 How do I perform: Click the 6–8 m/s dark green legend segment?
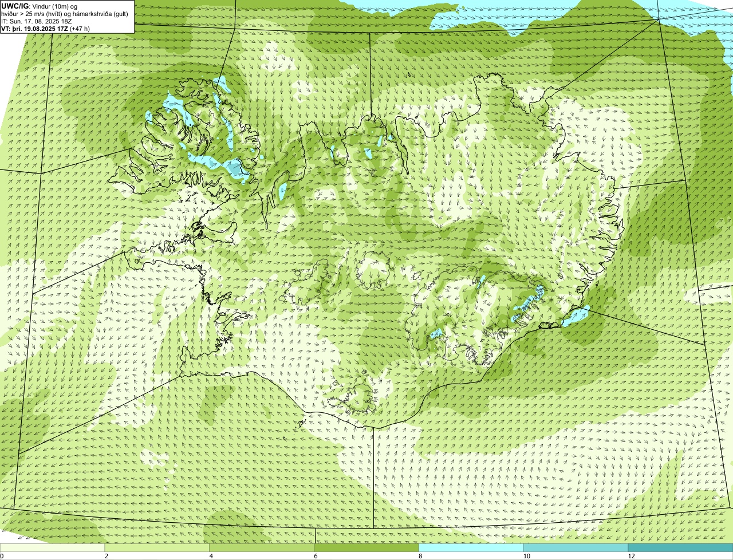[x=366, y=547]
